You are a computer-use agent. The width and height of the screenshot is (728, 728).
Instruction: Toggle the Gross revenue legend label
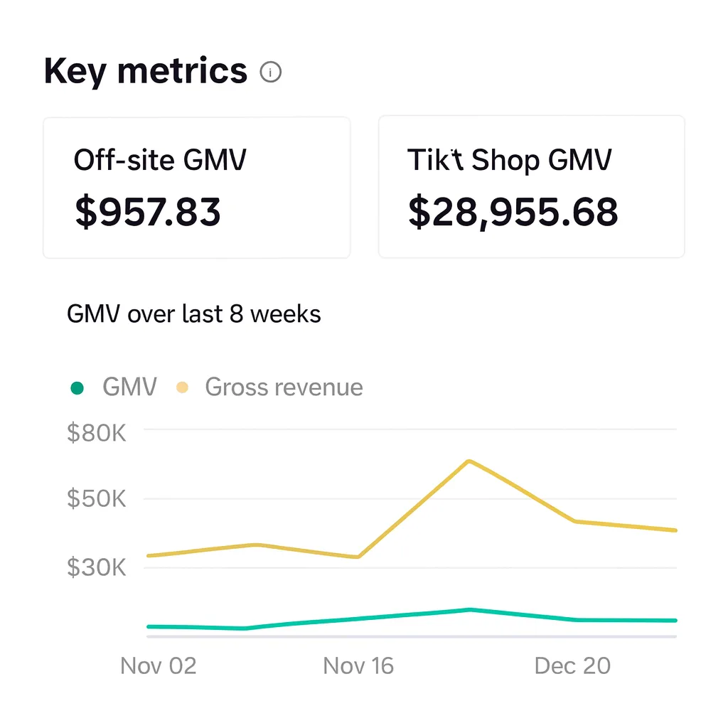pos(284,387)
